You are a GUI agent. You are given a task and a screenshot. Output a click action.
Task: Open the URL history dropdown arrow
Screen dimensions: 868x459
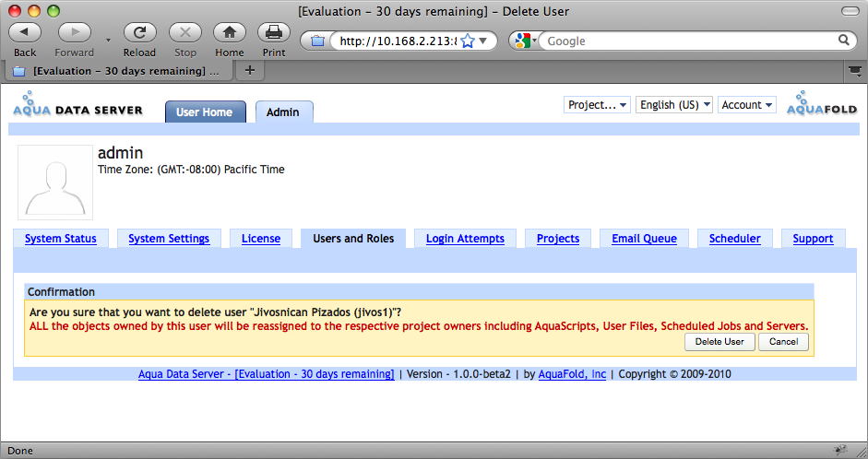482,41
